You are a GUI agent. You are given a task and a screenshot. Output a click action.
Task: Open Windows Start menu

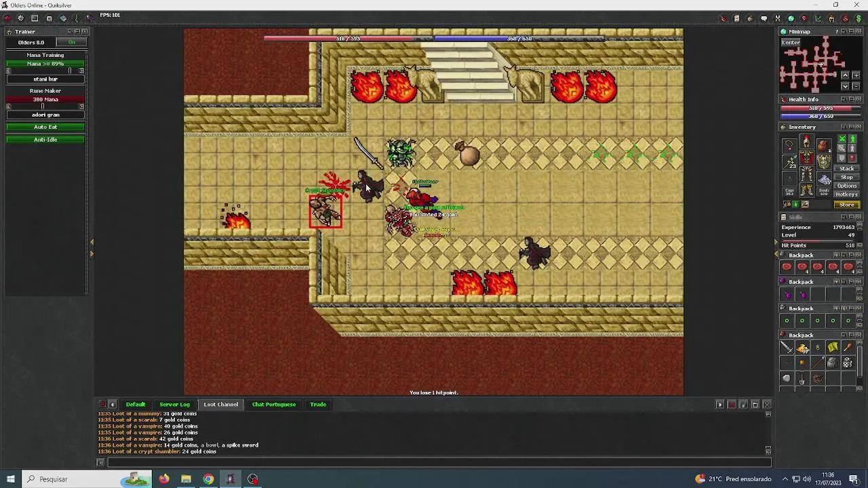[x=10, y=479]
